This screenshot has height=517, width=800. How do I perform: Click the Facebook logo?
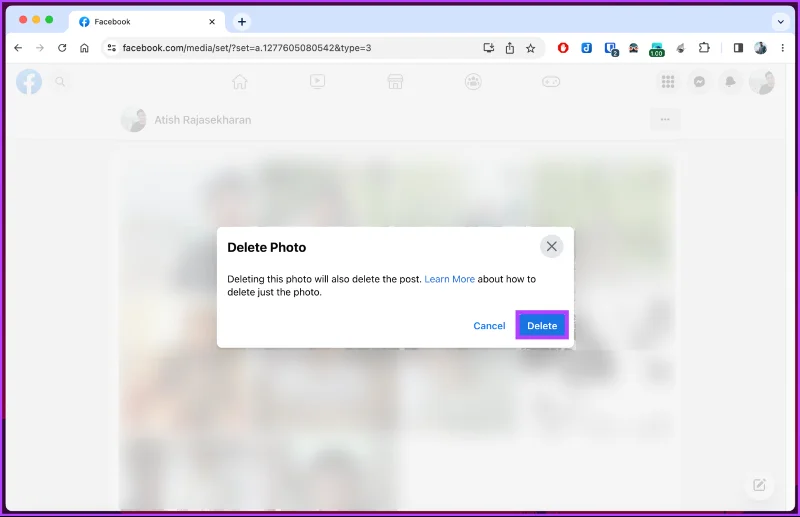tap(29, 82)
